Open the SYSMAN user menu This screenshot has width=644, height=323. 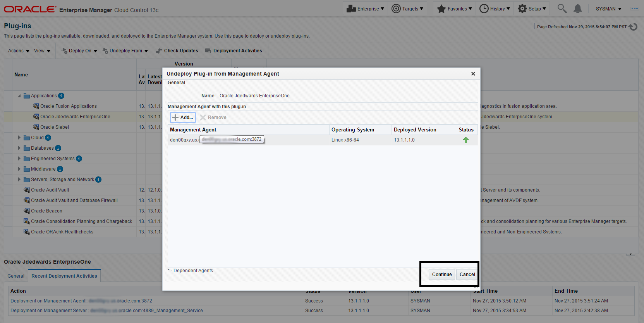click(609, 9)
